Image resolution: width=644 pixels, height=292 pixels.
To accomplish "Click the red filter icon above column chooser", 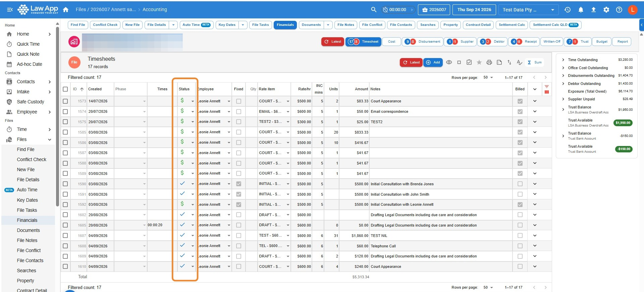I will (x=547, y=87).
